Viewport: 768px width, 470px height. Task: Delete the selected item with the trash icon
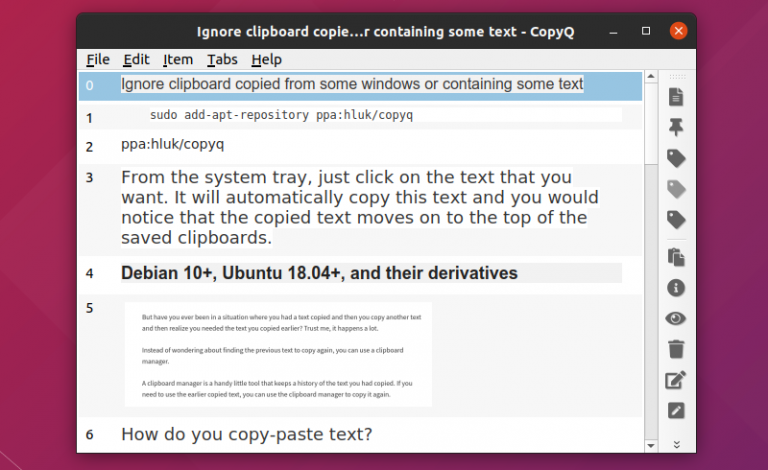point(676,349)
